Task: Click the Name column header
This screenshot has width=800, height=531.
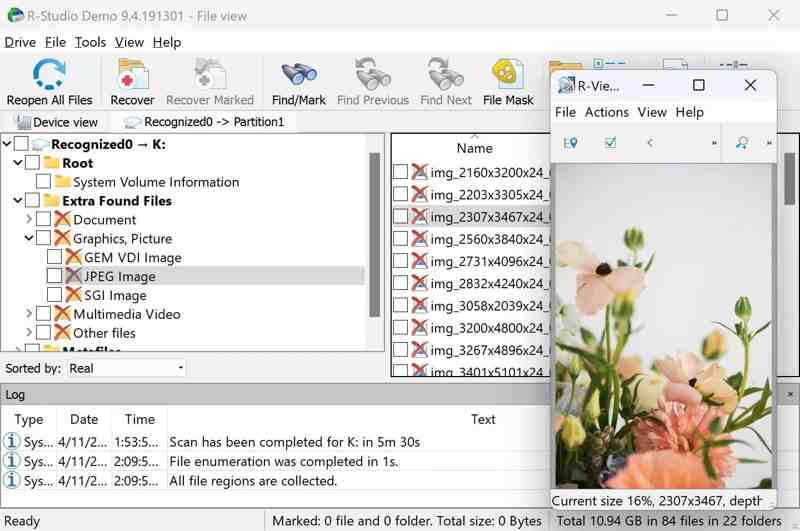Action: (x=474, y=148)
